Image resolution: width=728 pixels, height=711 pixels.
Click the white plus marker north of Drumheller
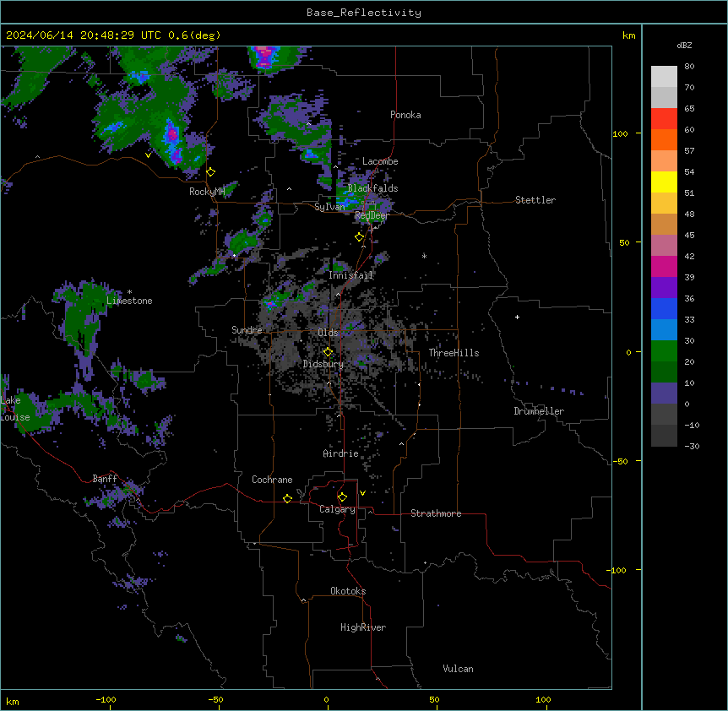(x=517, y=317)
